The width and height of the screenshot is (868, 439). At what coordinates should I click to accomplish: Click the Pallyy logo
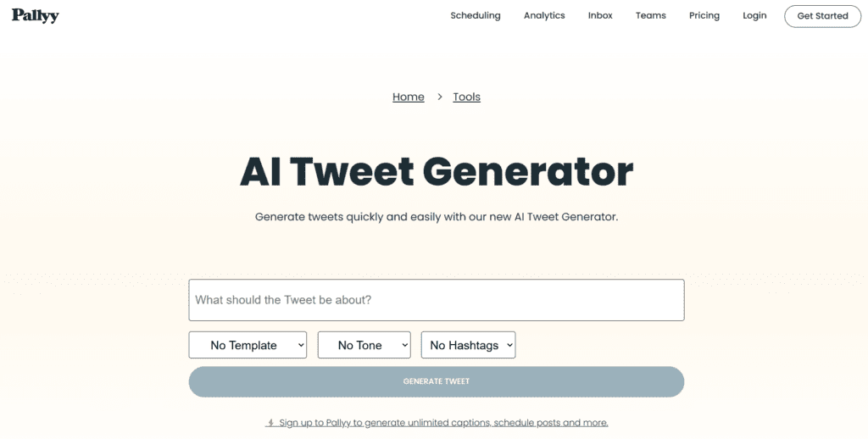[36, 15]
